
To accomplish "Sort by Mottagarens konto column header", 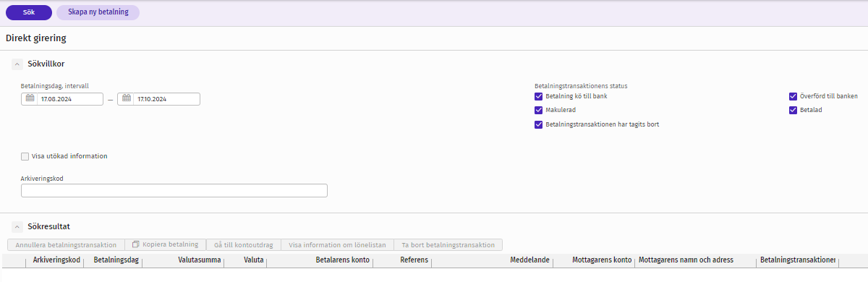I will click(602, 260).
